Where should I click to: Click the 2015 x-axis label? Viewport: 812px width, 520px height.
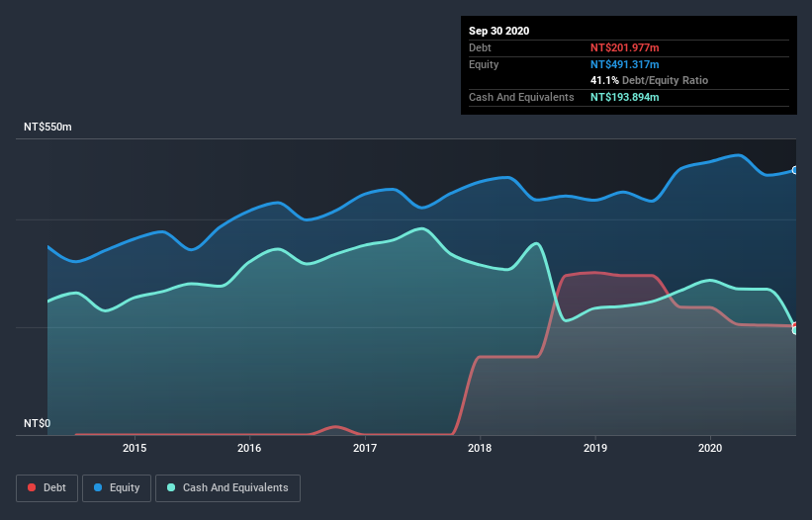point(135,448)
